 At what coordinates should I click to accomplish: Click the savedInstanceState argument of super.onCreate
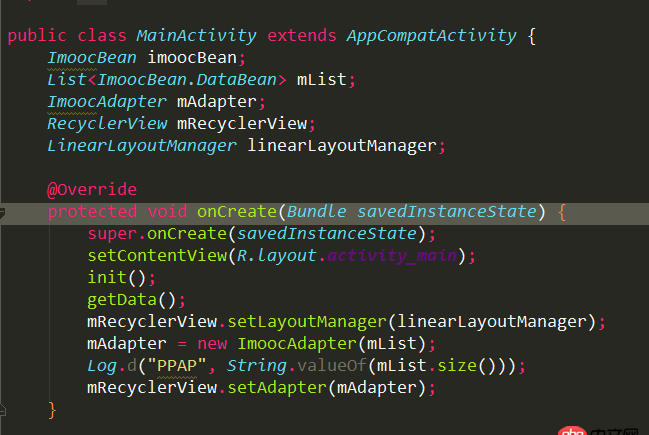pyautogui.click(x=327, y=234)
